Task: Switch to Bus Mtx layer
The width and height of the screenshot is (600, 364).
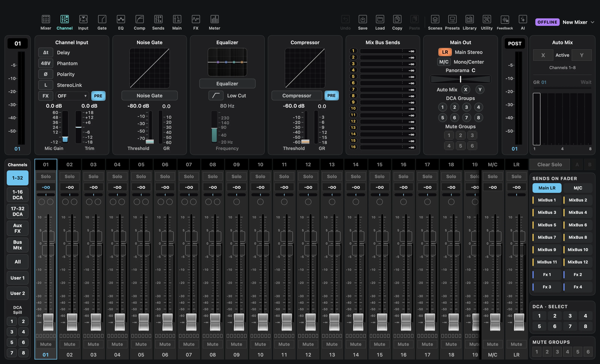Action: [x=18, y=245]
